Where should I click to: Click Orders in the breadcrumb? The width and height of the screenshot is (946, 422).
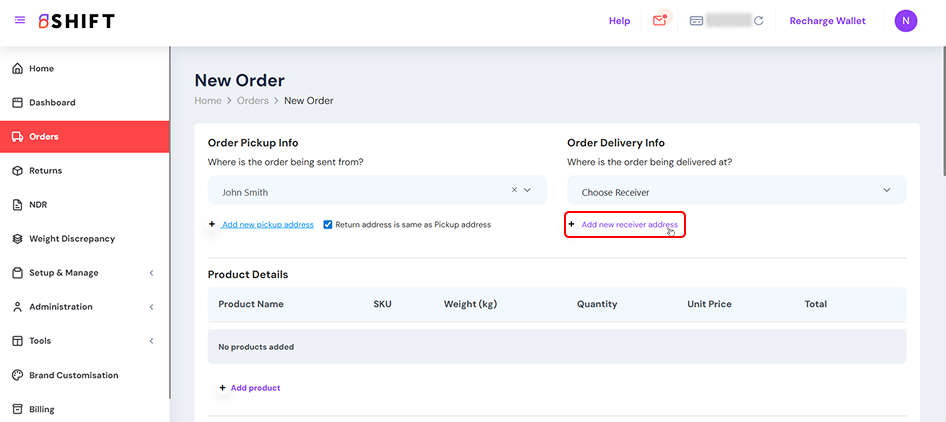click(x=252, y=101)
